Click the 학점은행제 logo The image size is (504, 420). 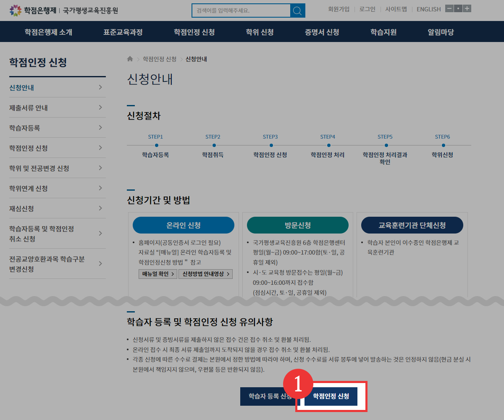(x=33, y=10)
